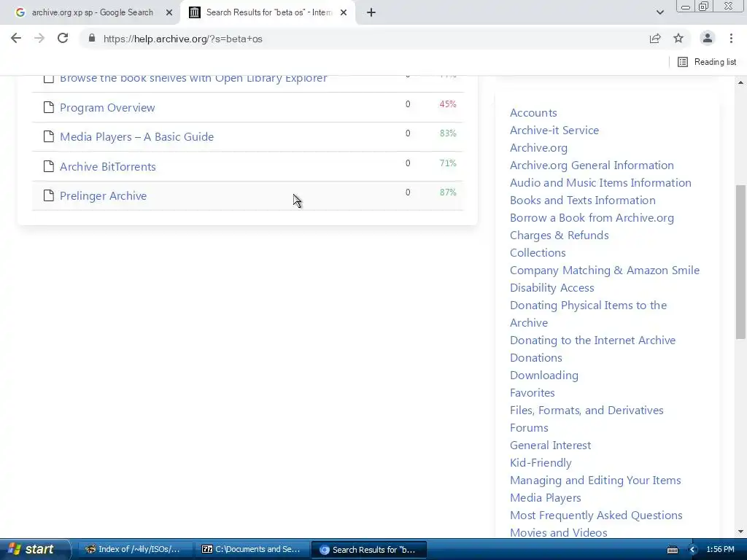Share this page via the share icon
747x560 pixels.
[x=655, y=39]
